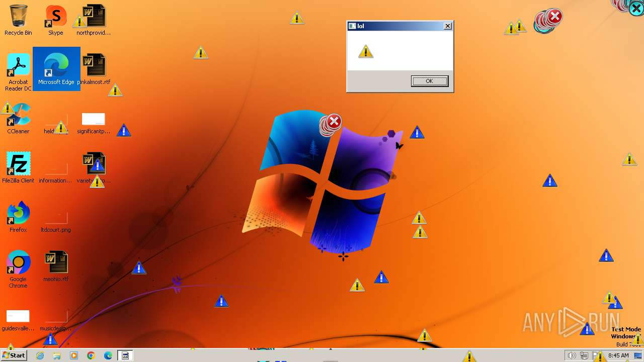Launch Google Chrome desktop shortcut

click(18, 269)
